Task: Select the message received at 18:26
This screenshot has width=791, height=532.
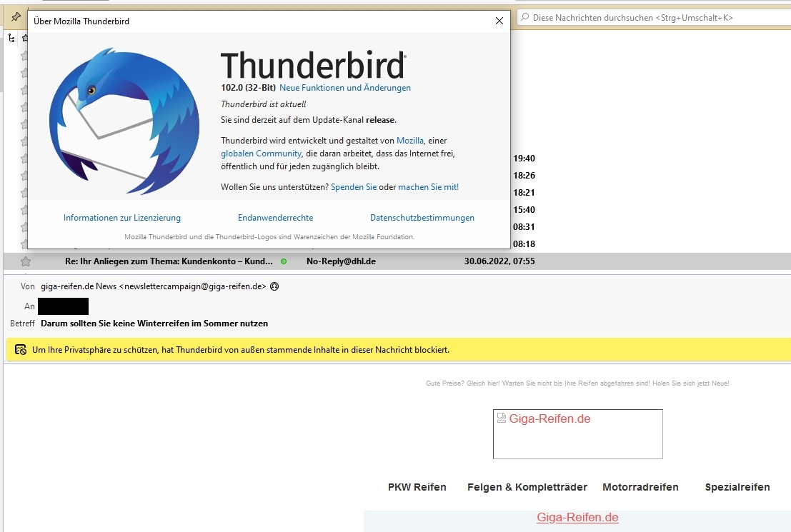Action: click(x=524, y=176)
